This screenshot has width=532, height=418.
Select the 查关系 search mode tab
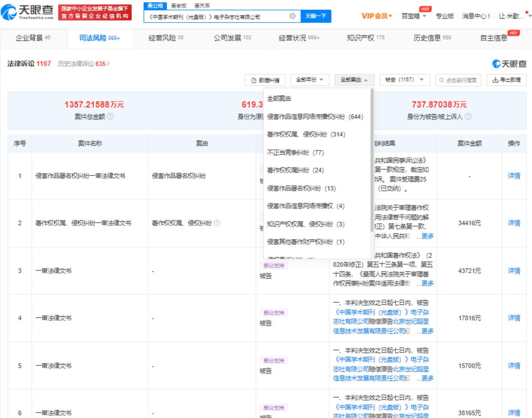coord(202,6)
